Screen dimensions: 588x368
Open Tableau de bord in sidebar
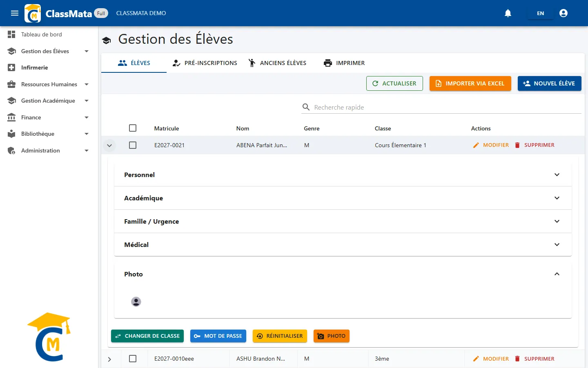[49, 34]
